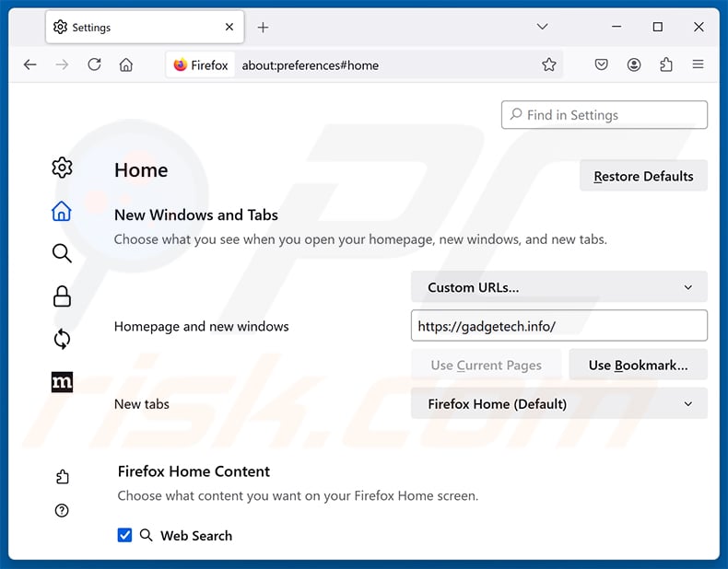Image resolution: width=728 pixels, height=569 pixels.
Task: Expand the Custom URLs dropdown
Action: pyautogui.click(x=559, y=287)
